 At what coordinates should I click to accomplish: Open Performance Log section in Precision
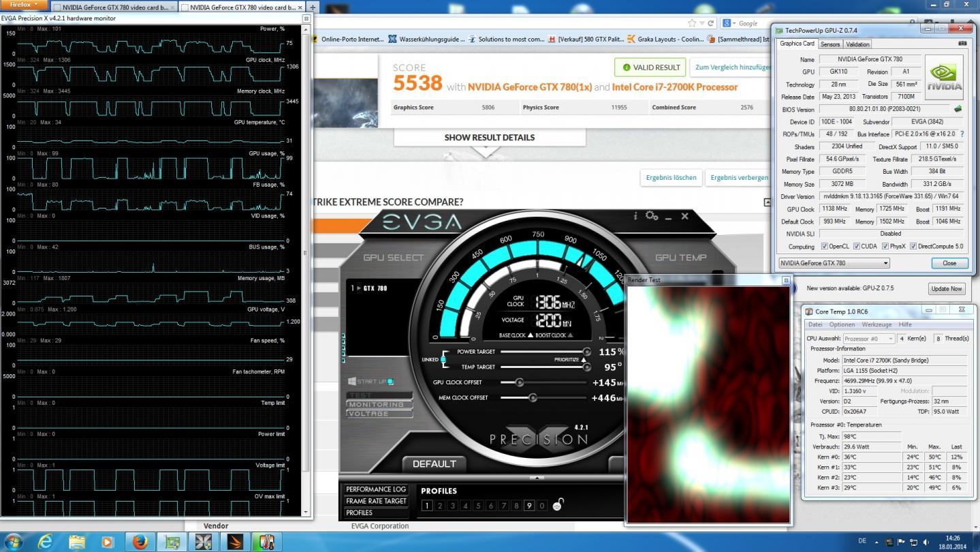coord(376,489)
